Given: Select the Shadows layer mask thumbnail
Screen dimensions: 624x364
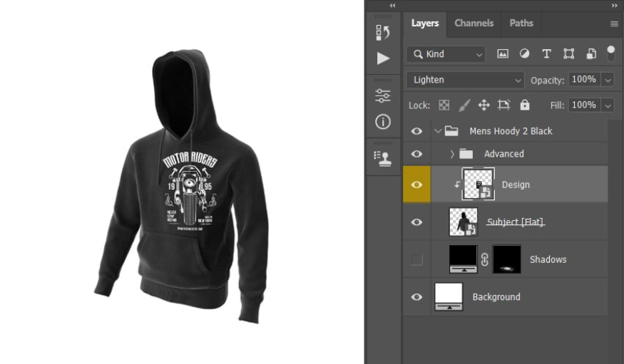Looking at the screenshot, I should (x=506, y=259).
